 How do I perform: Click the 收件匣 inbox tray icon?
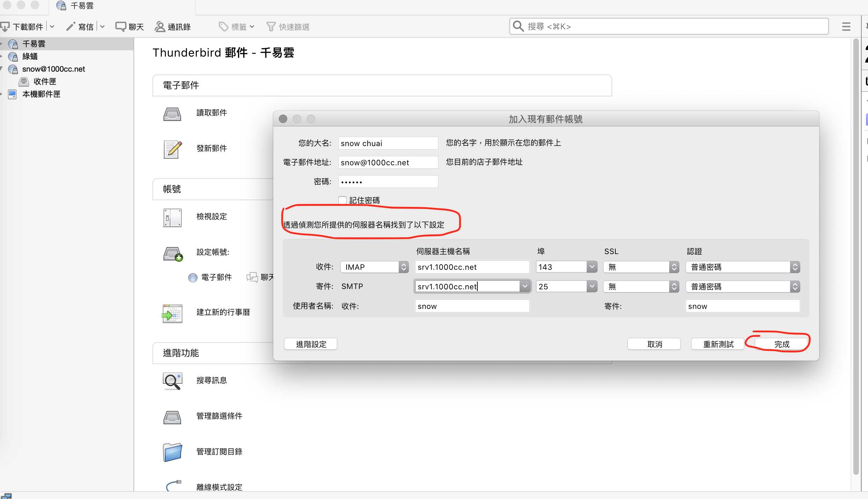click(24, 81)
